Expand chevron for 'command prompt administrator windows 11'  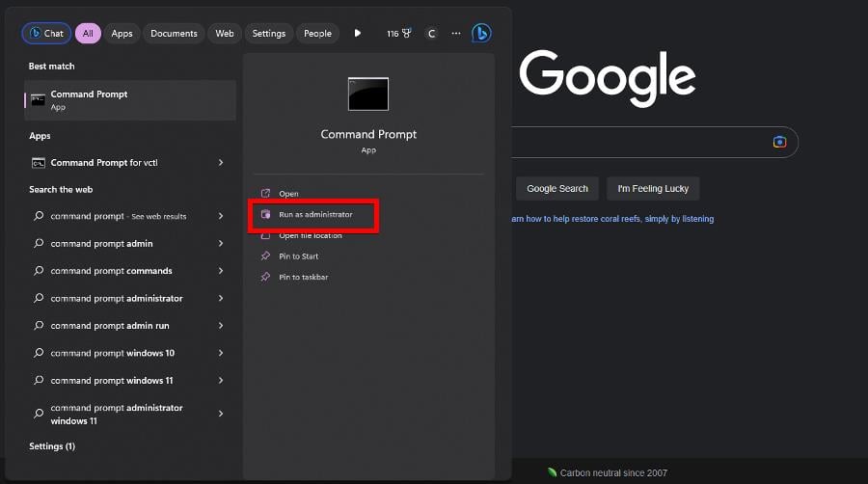tap(220, 414)
